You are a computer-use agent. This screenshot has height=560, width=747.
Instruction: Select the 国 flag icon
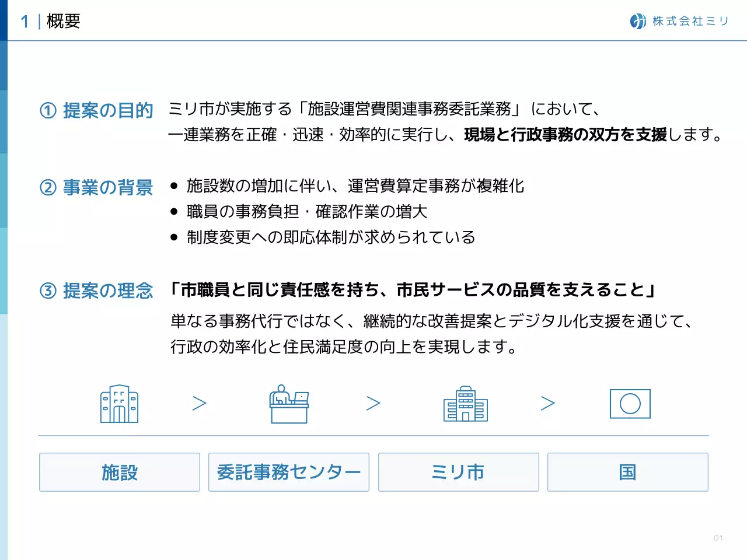(x=630, y=403)
